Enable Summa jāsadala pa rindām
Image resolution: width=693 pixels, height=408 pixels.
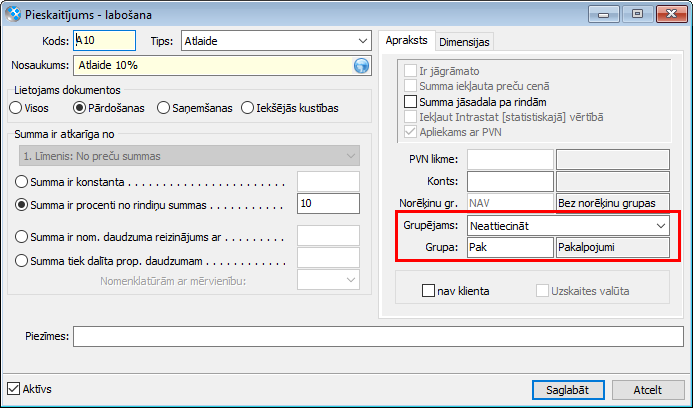coord(409,102)
